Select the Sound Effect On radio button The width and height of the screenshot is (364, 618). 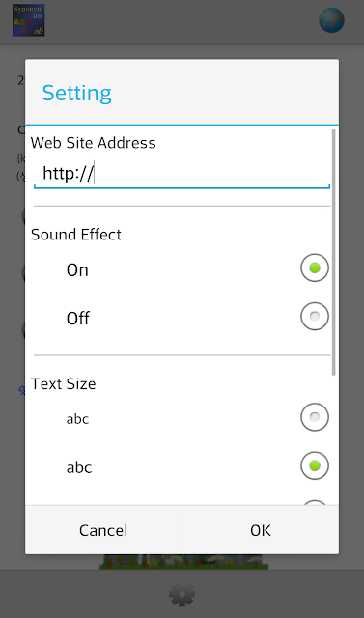click(315, 267)
